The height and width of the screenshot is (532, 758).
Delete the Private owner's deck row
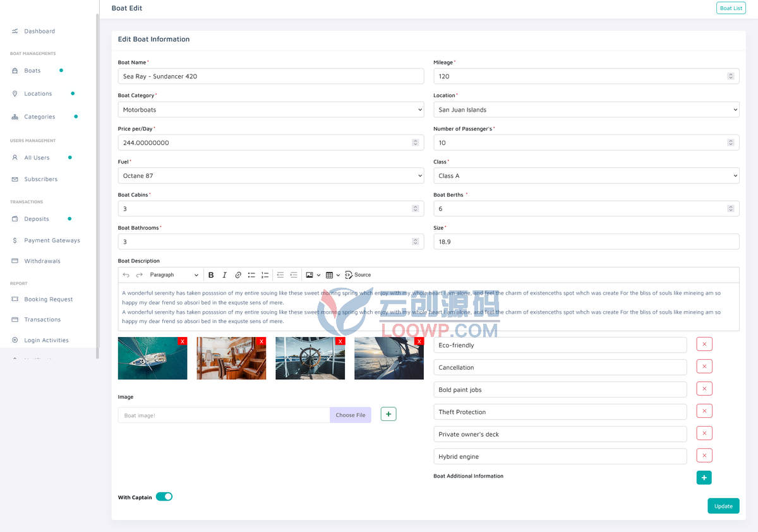[x=704, y=433]
